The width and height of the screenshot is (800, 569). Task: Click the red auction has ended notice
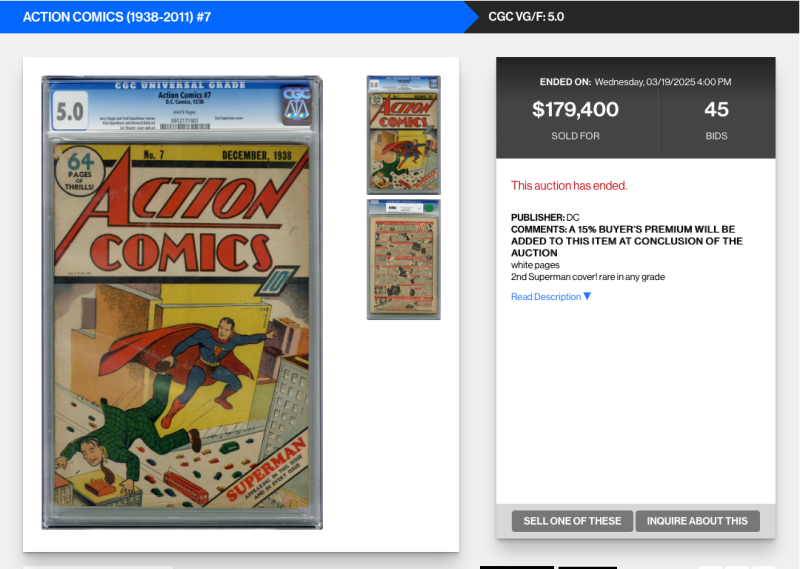pos(569,186)
